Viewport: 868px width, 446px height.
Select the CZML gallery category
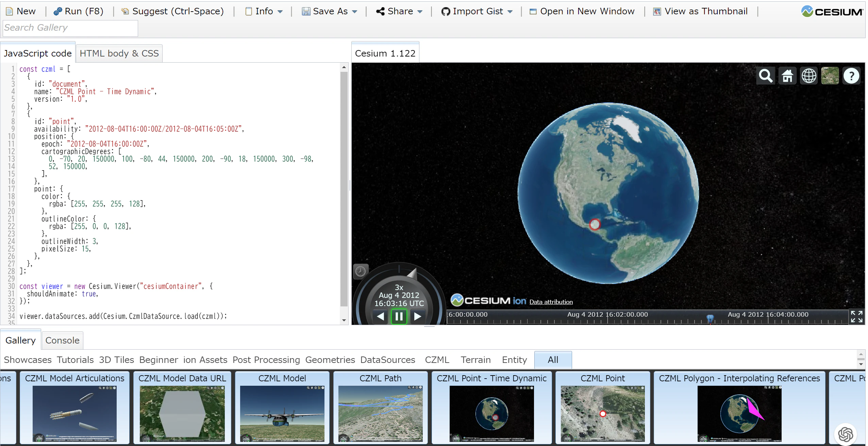437,360
